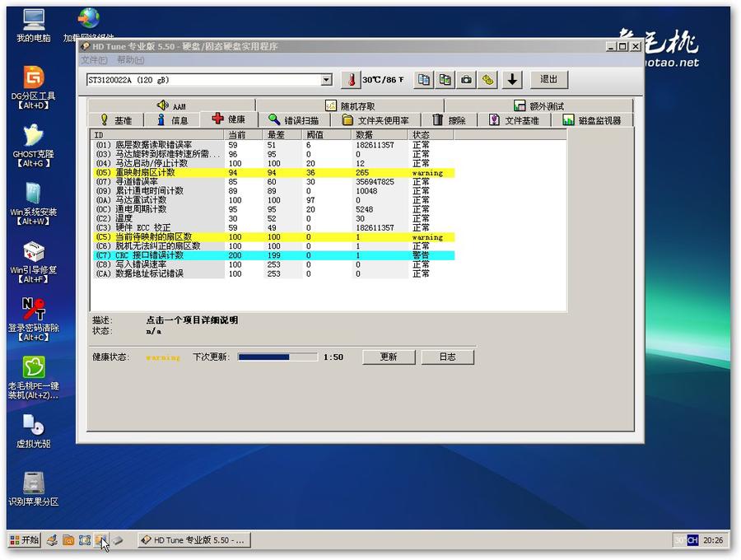Select the (0C) 通电周期计数 row
This screenshot has height=560, width=741.
(x=273, y=209)
